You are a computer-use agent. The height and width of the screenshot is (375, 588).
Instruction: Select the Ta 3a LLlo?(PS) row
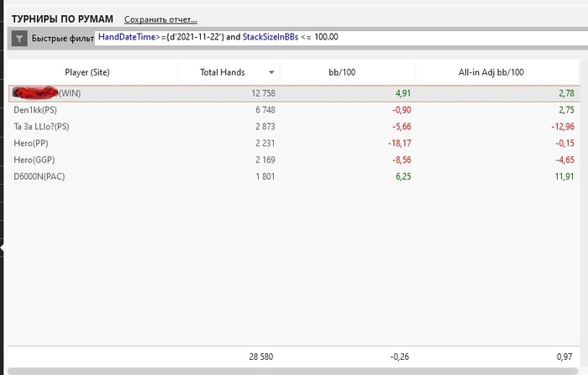(294, 126)
